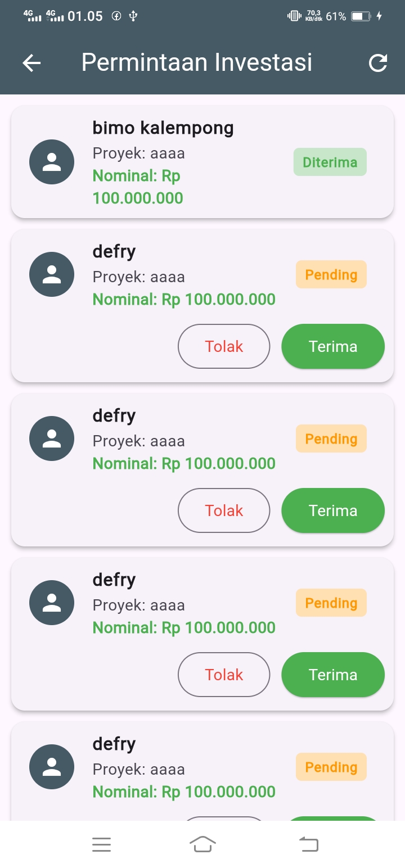The image size is (405, 868).
Task: Tap the first defry request's avatar icon
Action: [52, 274]
